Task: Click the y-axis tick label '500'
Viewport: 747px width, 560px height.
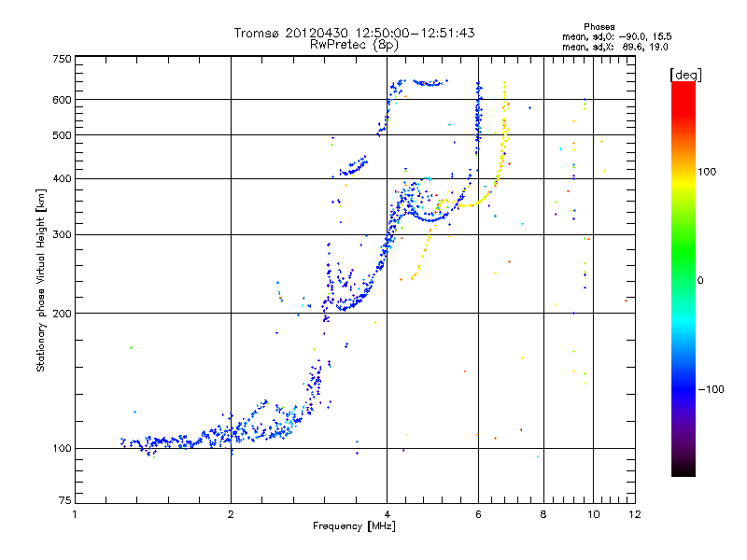Action: (62, 135)
